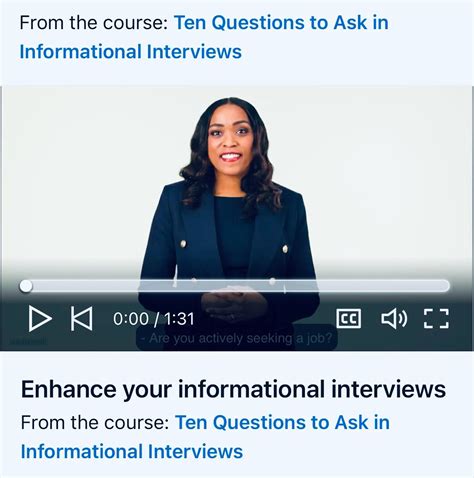Click empty white video area right of presenter
Image resolution: width=474 pixels, height=478 pixels.
pos(393,173)
